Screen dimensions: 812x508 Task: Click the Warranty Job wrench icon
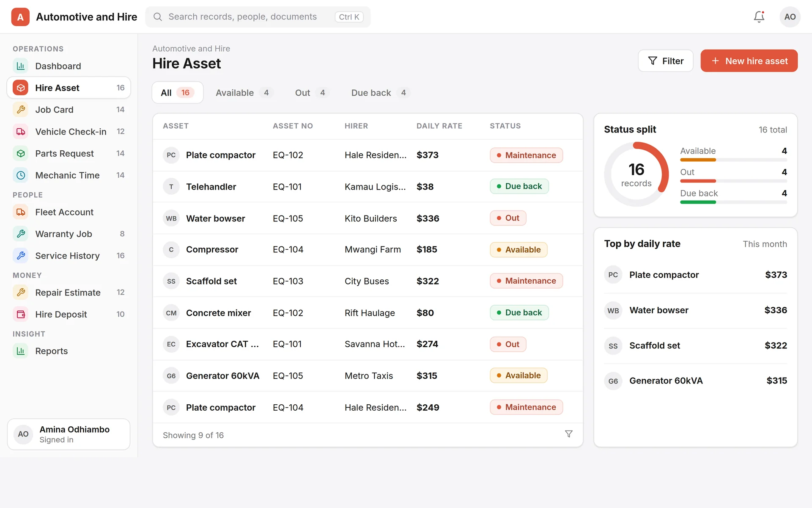pos(21,234)
